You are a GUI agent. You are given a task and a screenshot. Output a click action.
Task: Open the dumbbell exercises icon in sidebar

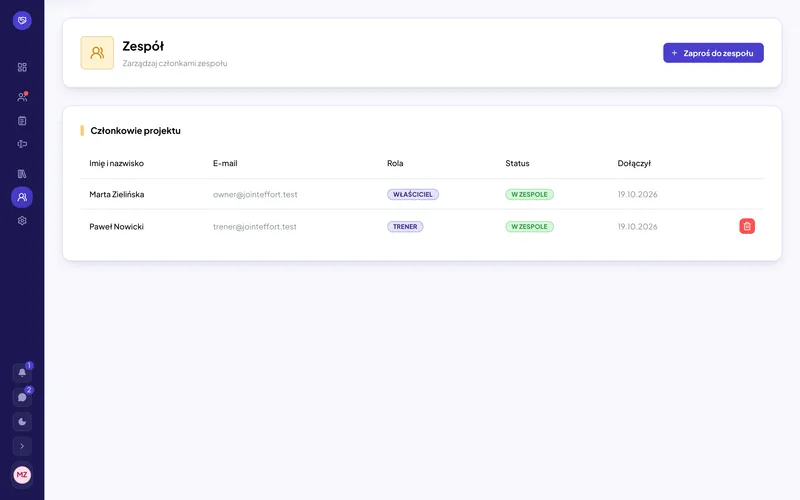[x=22, y=144]
